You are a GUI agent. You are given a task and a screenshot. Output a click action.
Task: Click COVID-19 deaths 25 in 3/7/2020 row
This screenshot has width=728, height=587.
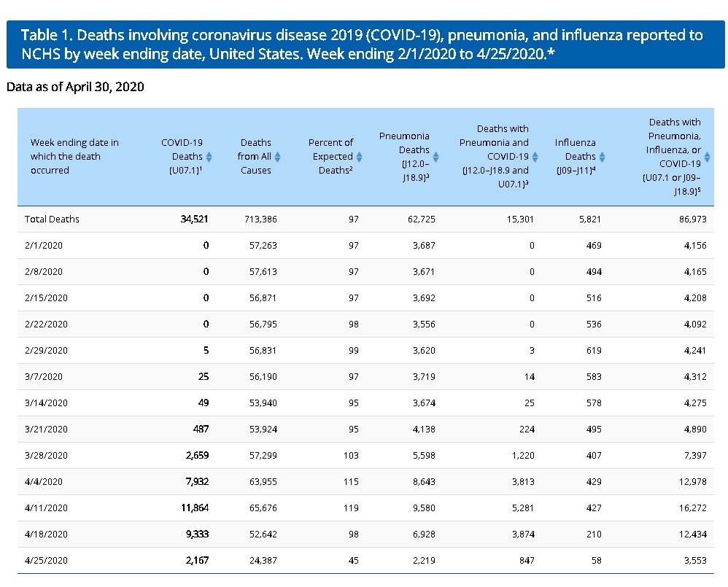coord(204,376)
